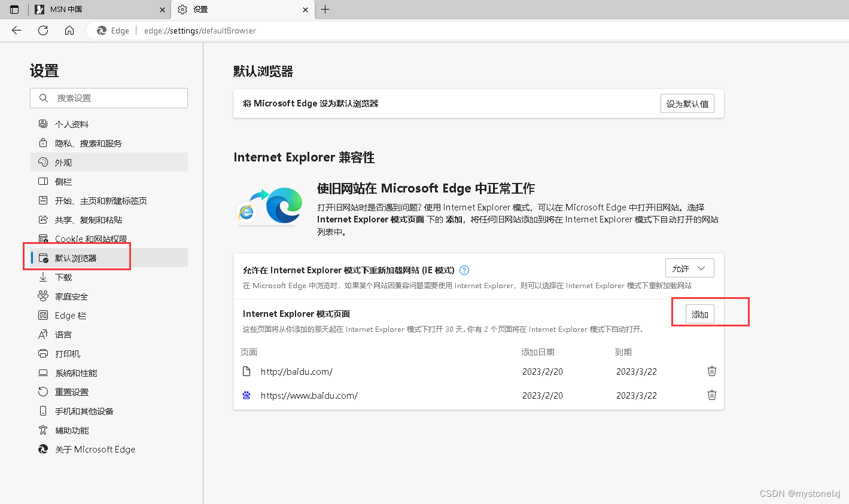849x504 pixels.
Task: Open the 允许 IE mode dropdown
Action: (690, 268)
